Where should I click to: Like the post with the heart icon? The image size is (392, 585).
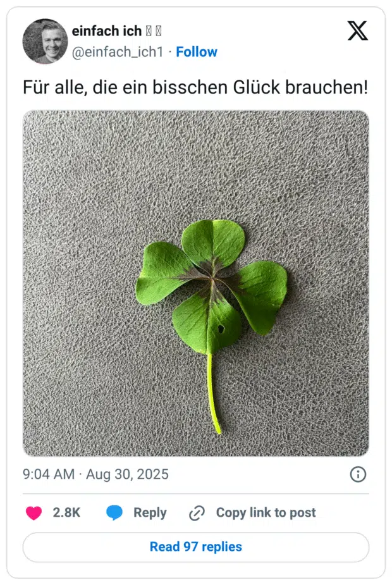(34, 513)
